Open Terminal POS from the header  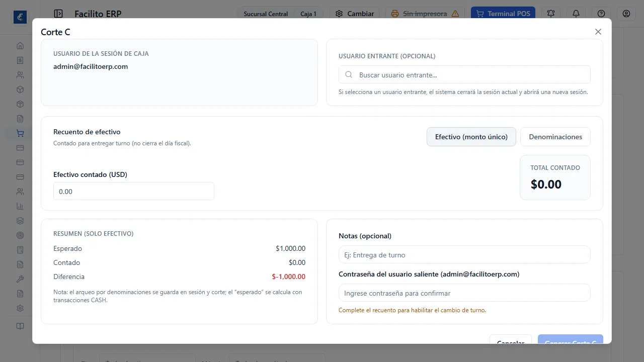[503, 14]
